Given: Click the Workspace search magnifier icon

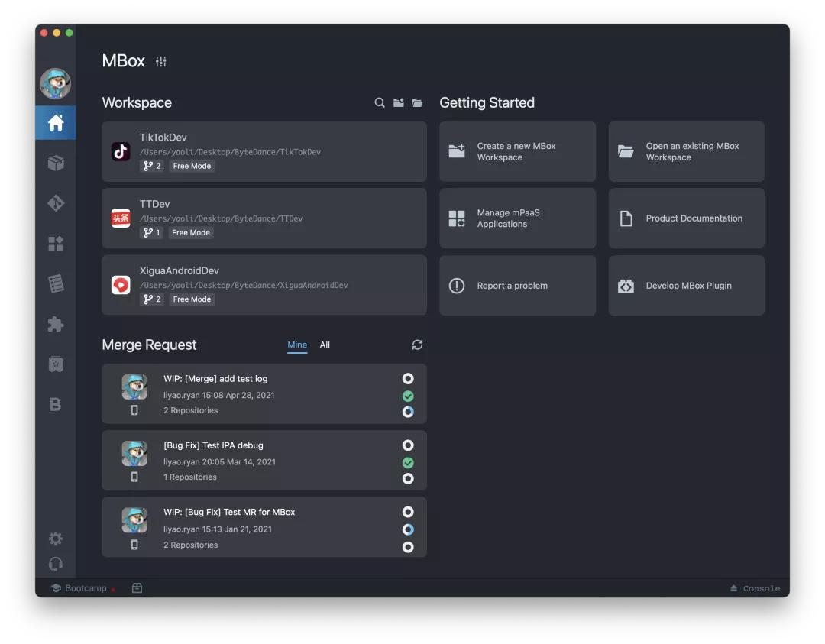Looking at the screenshot, I should (380, 103).
